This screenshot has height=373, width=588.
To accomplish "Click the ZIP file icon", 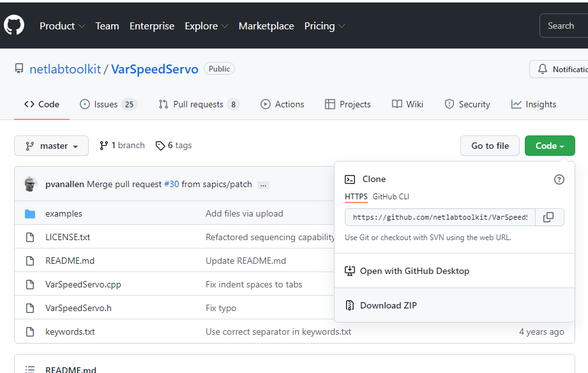I will (x=349, y=305).
